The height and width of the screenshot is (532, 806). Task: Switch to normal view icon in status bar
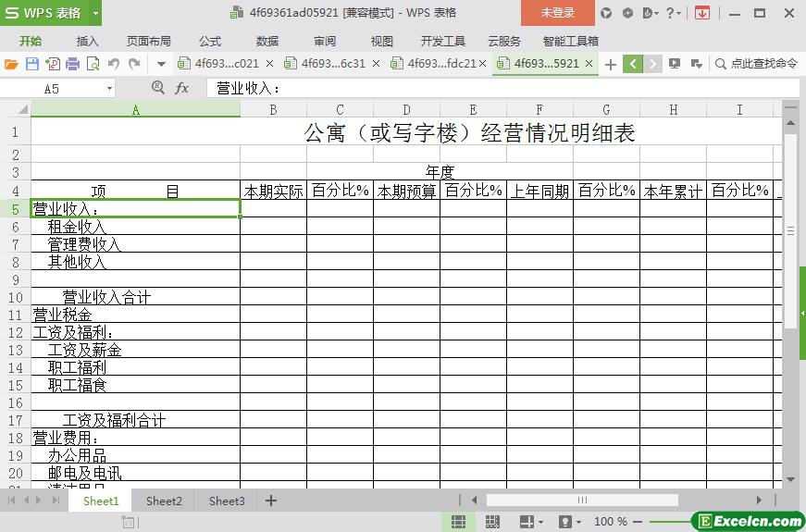coord(458,522)
